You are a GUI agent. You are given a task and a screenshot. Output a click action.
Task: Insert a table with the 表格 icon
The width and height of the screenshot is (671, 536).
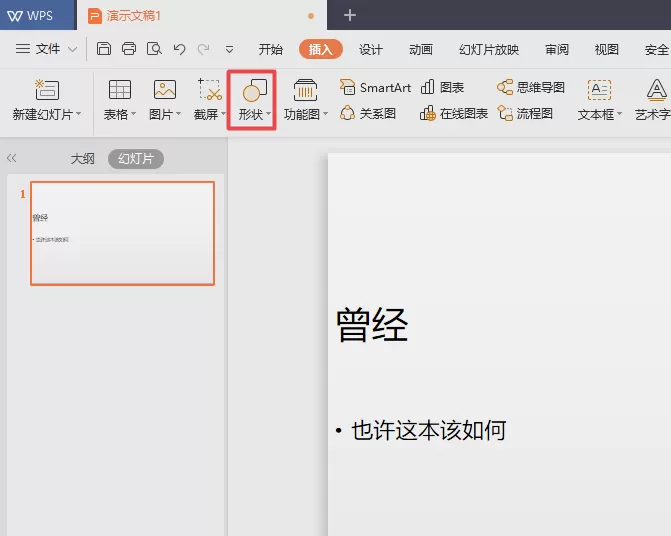coord(119,99)
